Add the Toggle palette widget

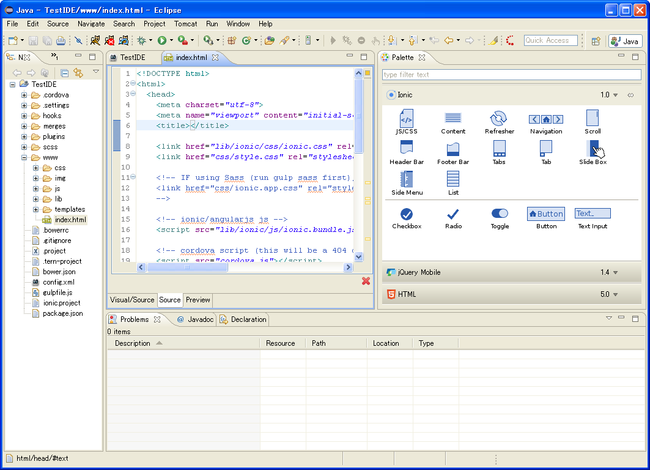[500, 218]
